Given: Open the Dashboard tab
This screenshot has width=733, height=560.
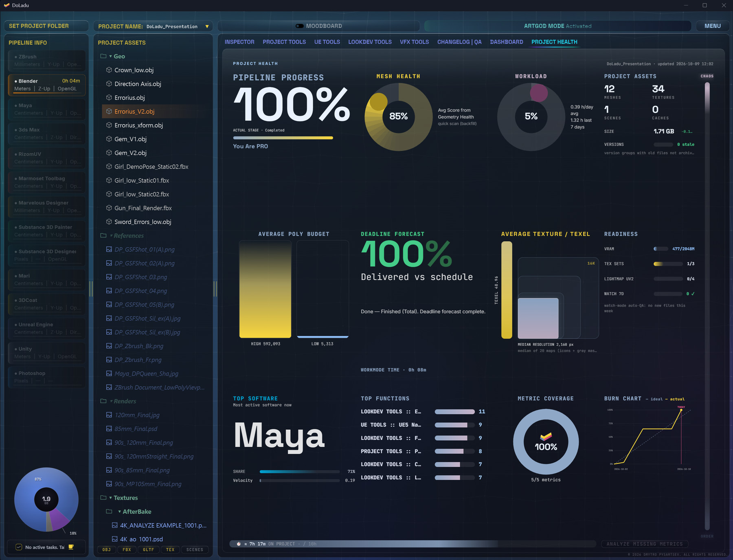Looking at the screenshot, I should 507,42.
